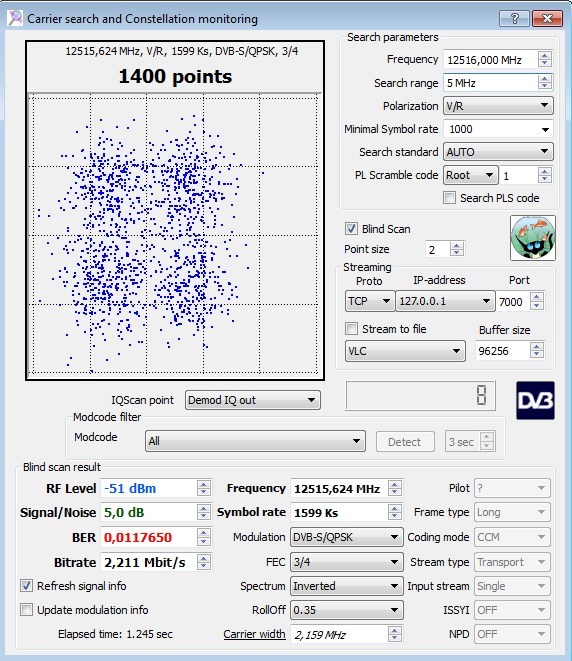
Task: Open the Search standard AUTO dropdown
Action: click(498, 152)
